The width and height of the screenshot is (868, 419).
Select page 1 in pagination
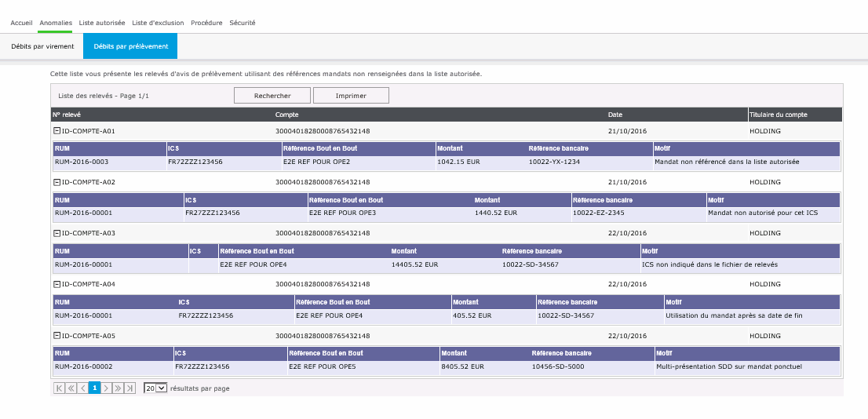tap(94, 388)
